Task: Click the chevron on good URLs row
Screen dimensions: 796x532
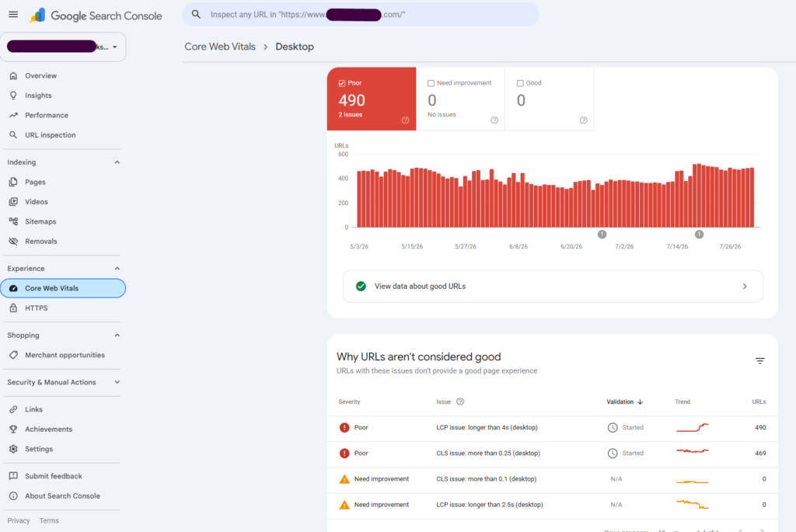Action: pyautogui.click(x=745, y=286)
